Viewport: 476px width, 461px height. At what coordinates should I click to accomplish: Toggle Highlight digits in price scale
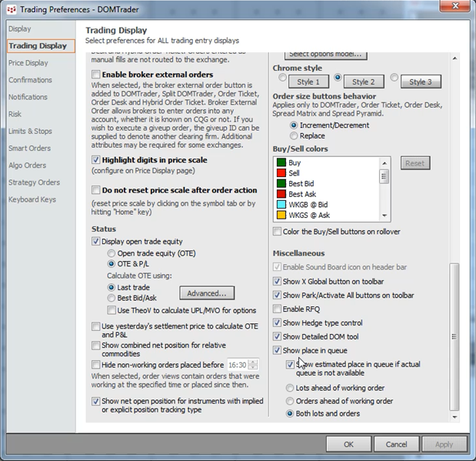[96, 160]
